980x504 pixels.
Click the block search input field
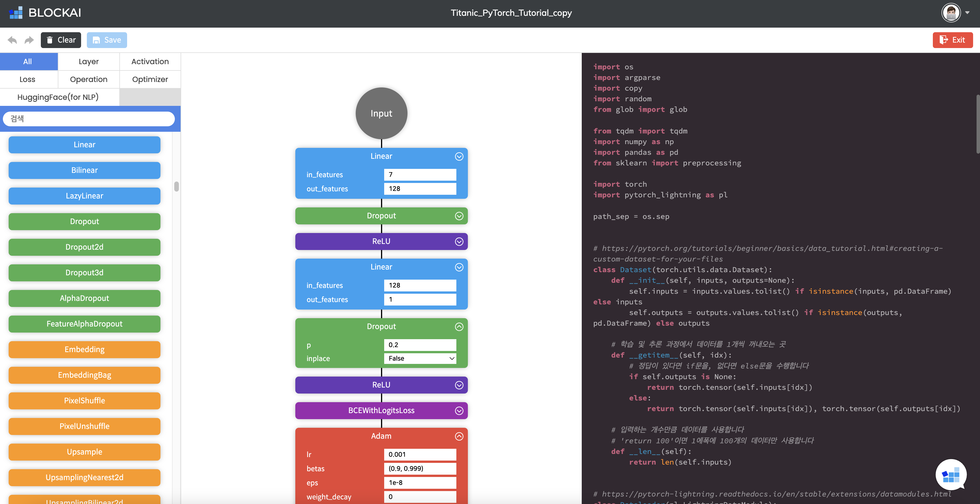pyautogui.click(x=89, y=119)
